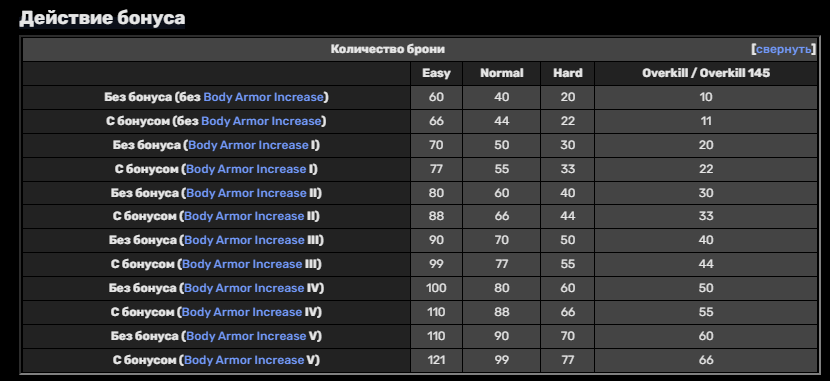Open Body Armor Increase link in second row
830x381 pixels.
tap(261, 121)
